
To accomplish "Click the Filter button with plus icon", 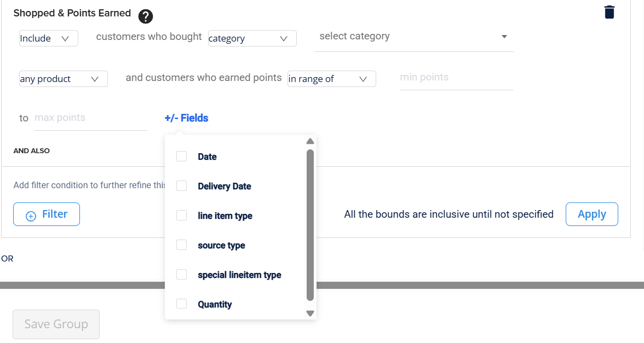I will pos(47,214).
